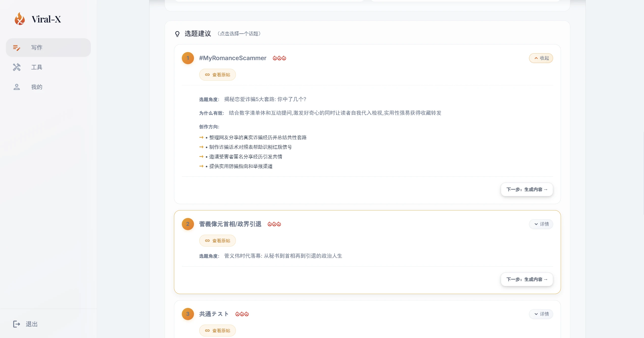Image resolution: width=644 pixels, height=338 pixels.
Task: Click the 创作方向 label
Action: coord(209,127)
